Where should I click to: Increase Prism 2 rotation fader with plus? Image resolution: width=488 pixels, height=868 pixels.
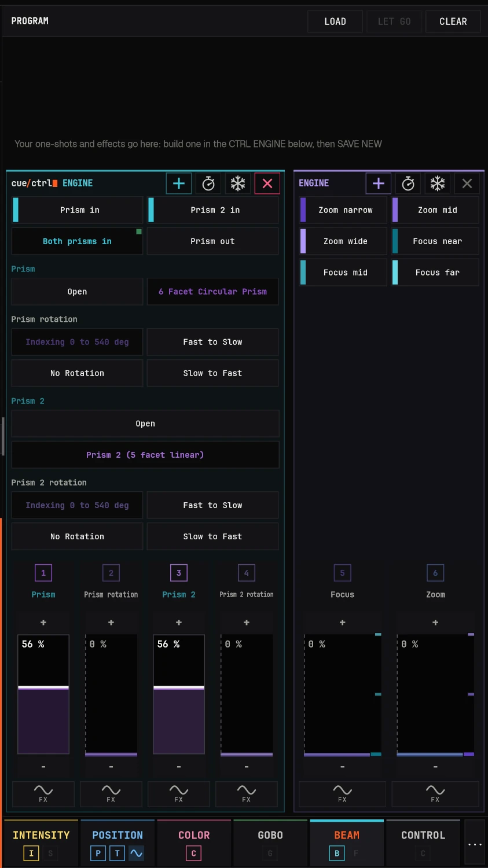247,623
